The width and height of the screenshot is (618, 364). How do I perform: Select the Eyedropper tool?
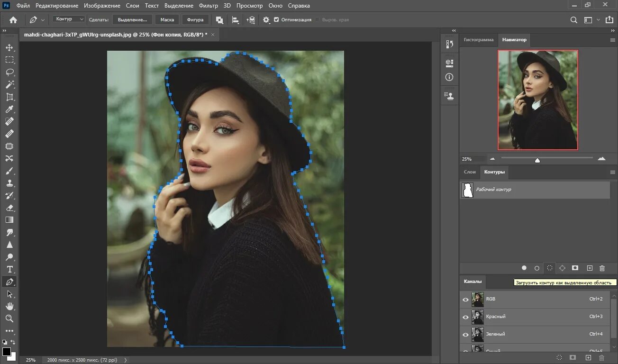9,109
